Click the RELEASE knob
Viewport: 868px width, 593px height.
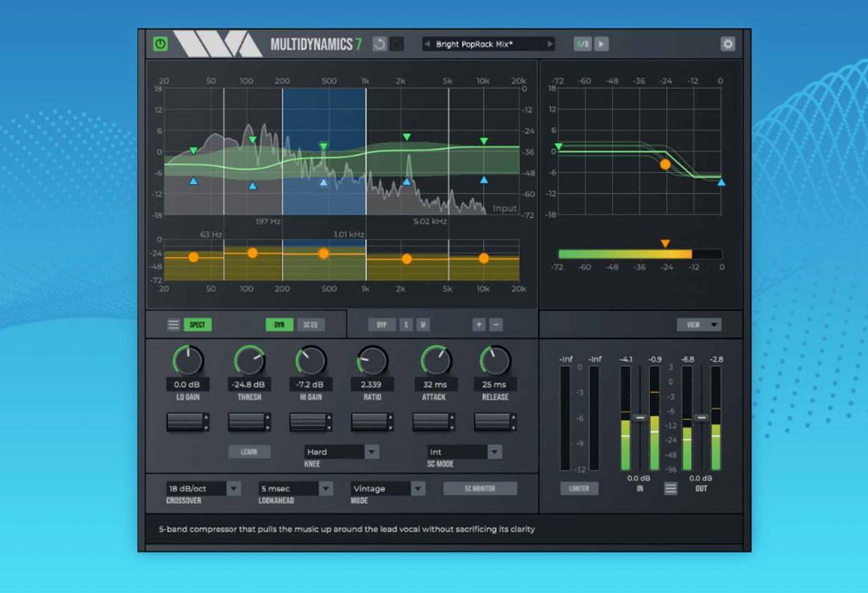click(495, 361)
